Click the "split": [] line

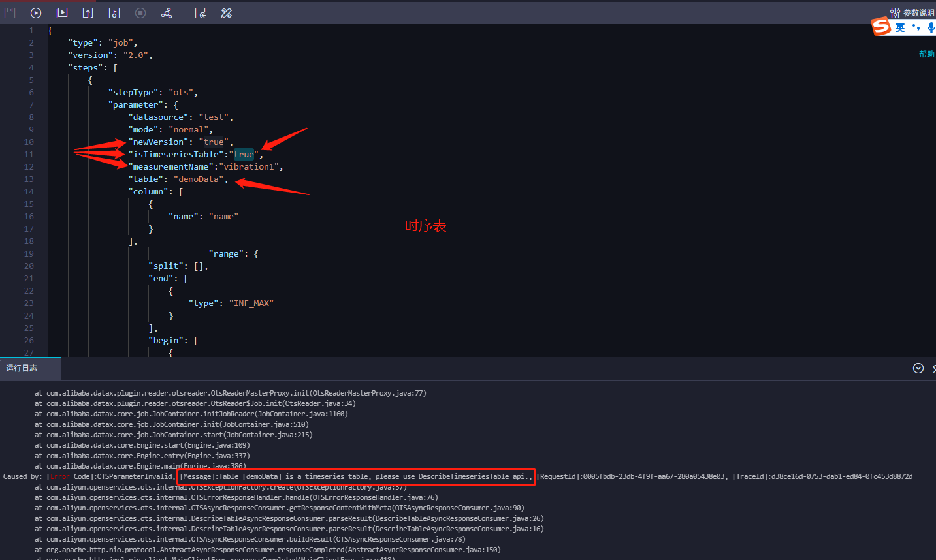pos(178,266)
